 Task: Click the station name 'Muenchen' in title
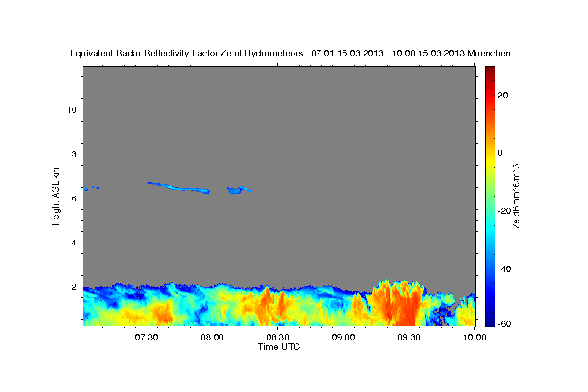coord(490,54)
